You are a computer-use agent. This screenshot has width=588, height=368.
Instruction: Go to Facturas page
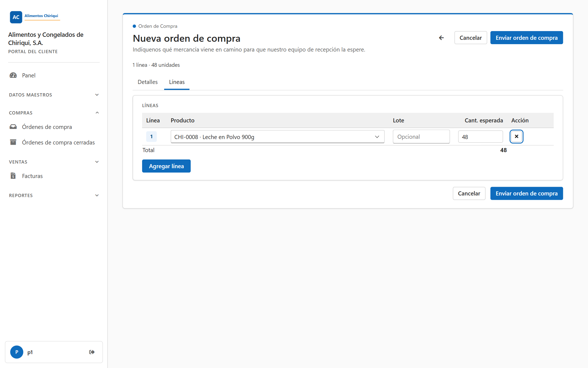tap(32, 176)
